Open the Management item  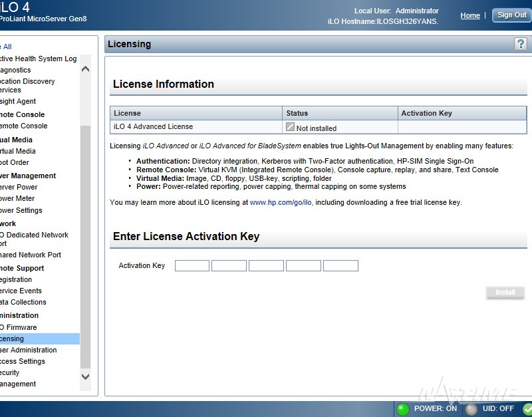pos(18,384)
